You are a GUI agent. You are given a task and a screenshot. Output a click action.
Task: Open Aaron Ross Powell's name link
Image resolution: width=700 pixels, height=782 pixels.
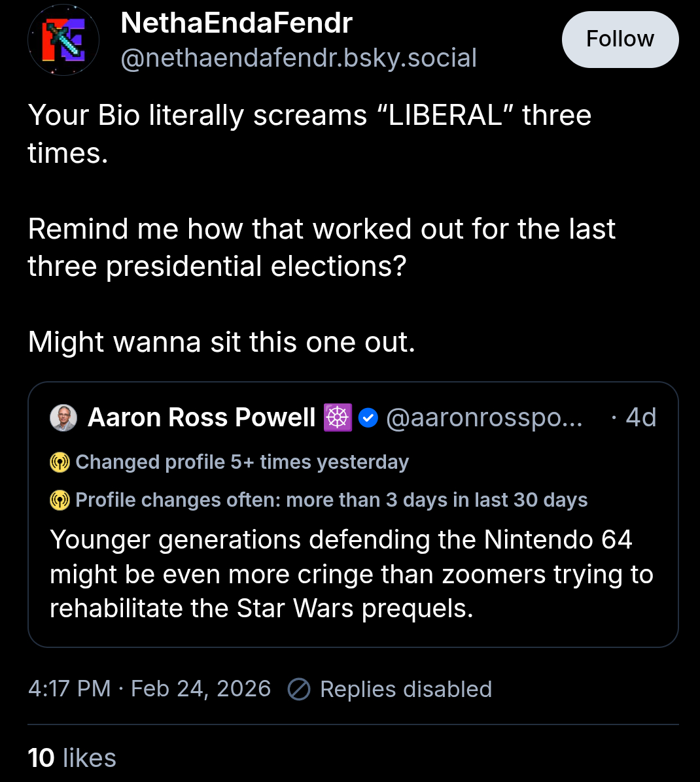[201, 418]
